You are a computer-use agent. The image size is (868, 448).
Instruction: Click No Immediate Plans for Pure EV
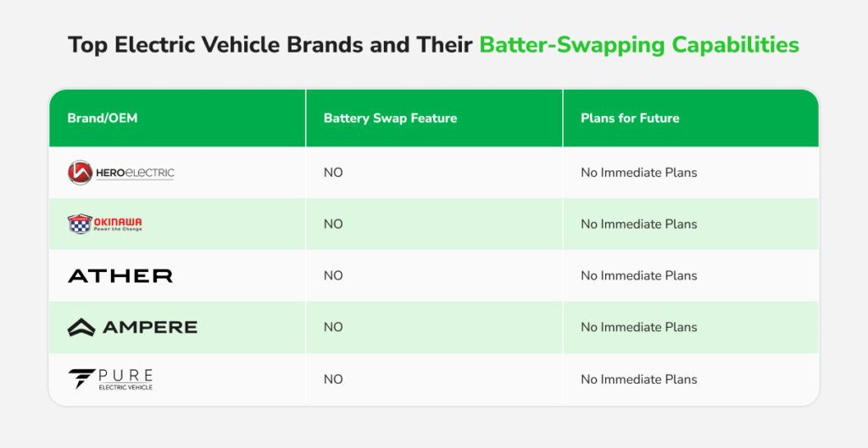pos(638,379)
